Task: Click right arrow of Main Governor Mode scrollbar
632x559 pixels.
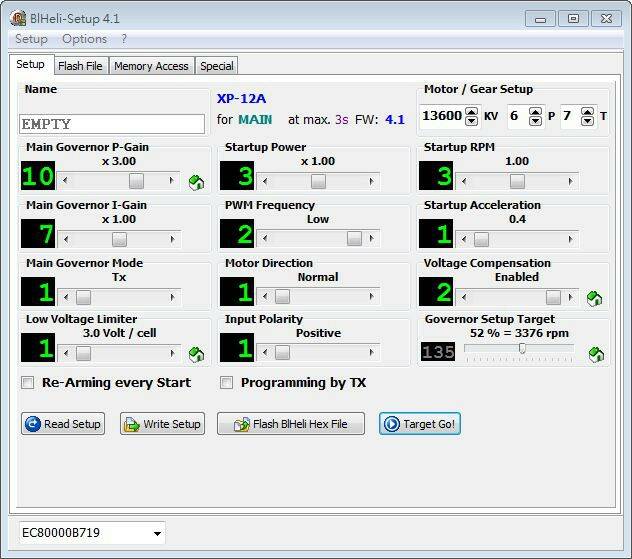Action: (172, 297)
